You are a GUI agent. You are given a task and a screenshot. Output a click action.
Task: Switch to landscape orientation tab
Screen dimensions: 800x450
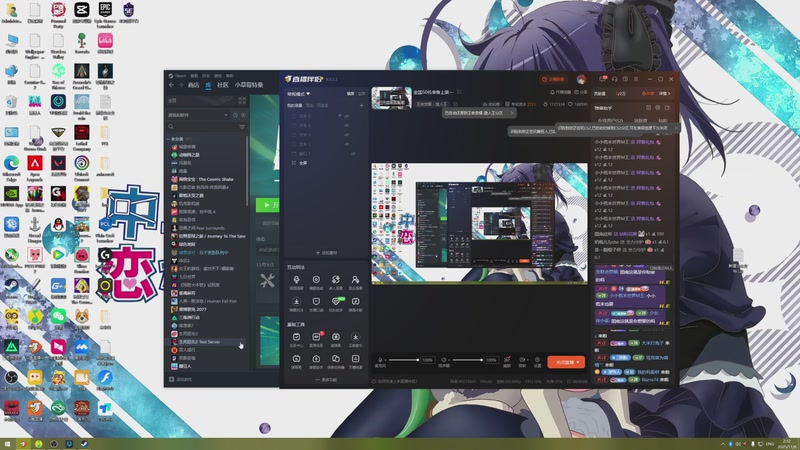(x=351, y=94)
